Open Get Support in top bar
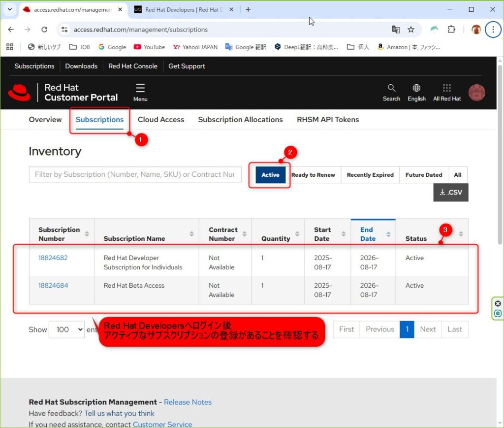The height and width of the screenshot is (428, 504). pos(187,66)
